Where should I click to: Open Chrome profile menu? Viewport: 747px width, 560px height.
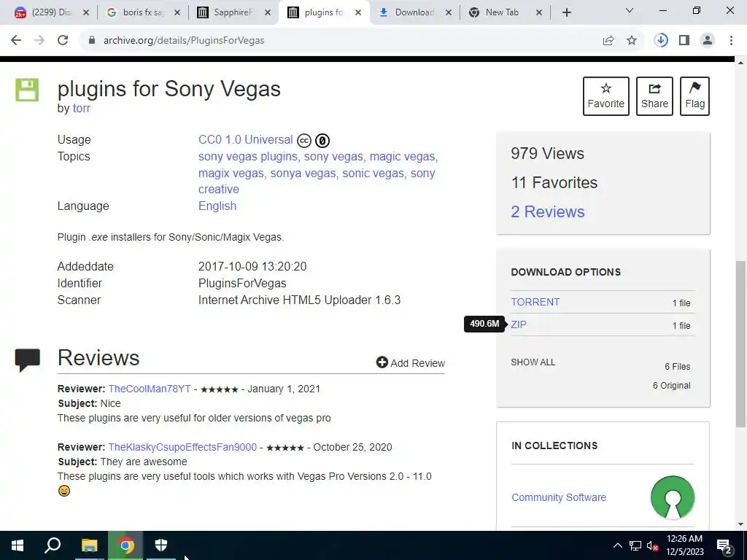[x=708, y=41]
